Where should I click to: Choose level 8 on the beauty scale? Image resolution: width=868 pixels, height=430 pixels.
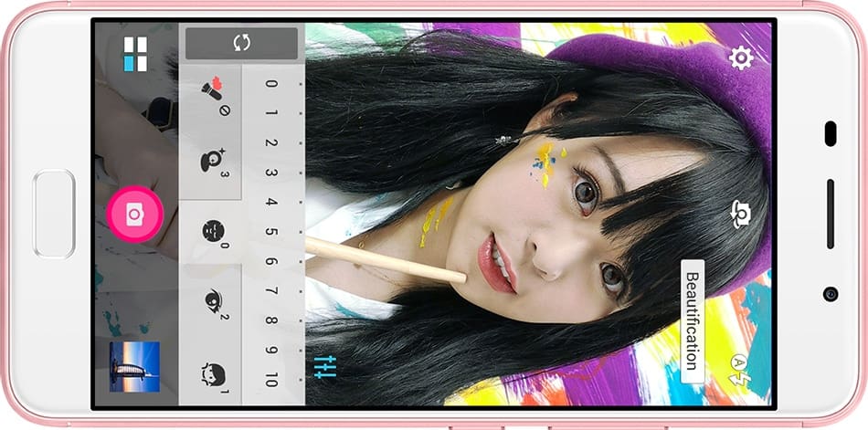pyautogui.click(x=270, y=320)
